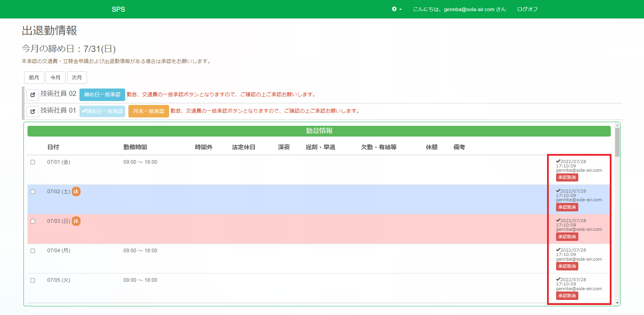Click the SPS brand logo

point(118,9)
